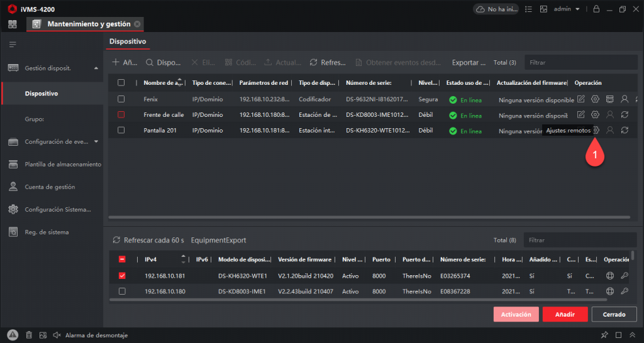This screenshot has height=343, width=644.
Task: Close the Mantenimiento y gestión tab
Action: [137, 24]
